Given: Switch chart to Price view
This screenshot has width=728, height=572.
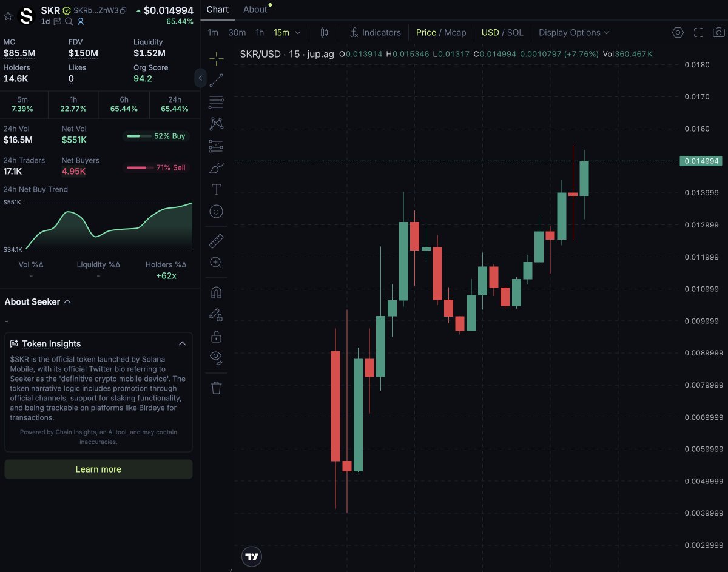Looking at the screenshot, I should [x=426, y=33].
